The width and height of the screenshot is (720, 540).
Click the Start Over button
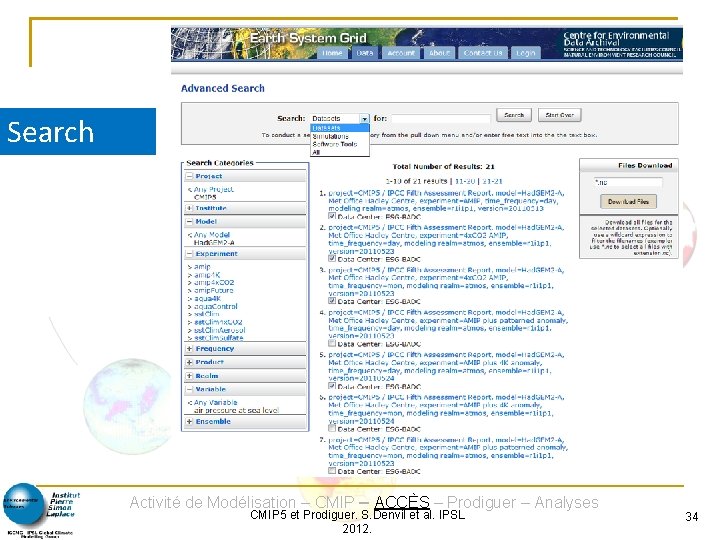point(559,115)
